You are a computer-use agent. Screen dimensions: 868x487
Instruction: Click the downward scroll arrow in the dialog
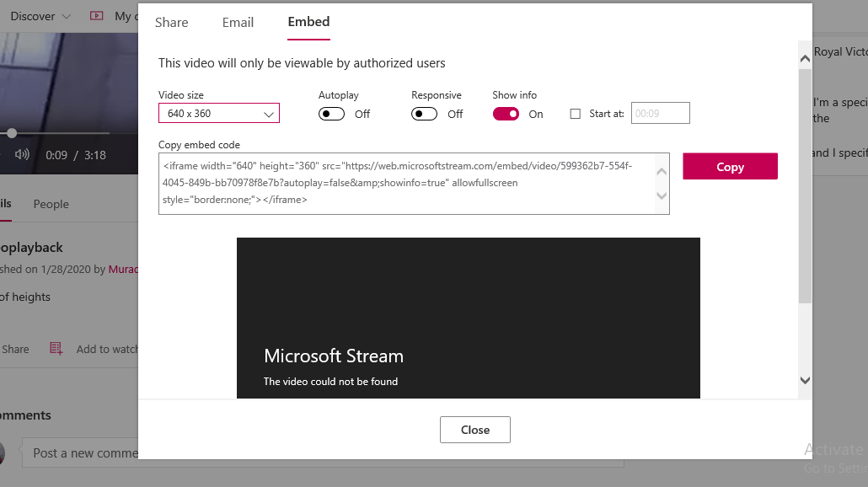[805, 380]
